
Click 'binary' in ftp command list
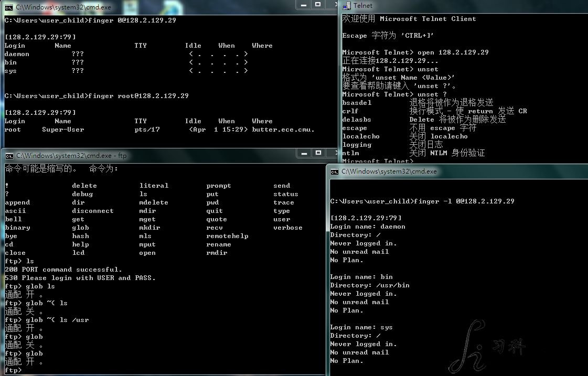pyautogui.click(x=17, y=228)
